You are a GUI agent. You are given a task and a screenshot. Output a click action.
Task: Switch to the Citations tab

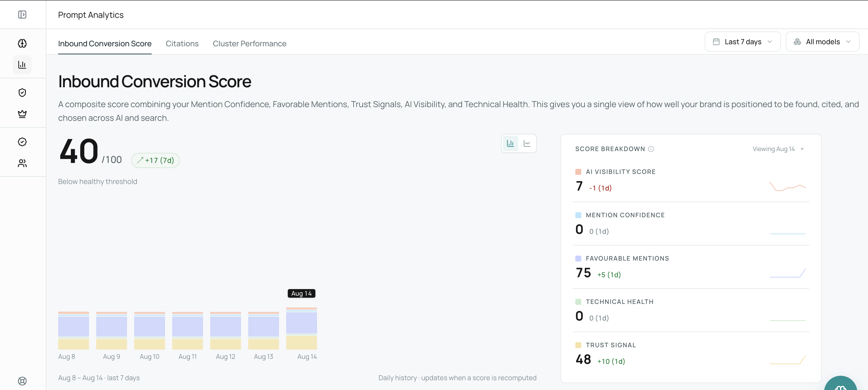click(x=182, y=43)
